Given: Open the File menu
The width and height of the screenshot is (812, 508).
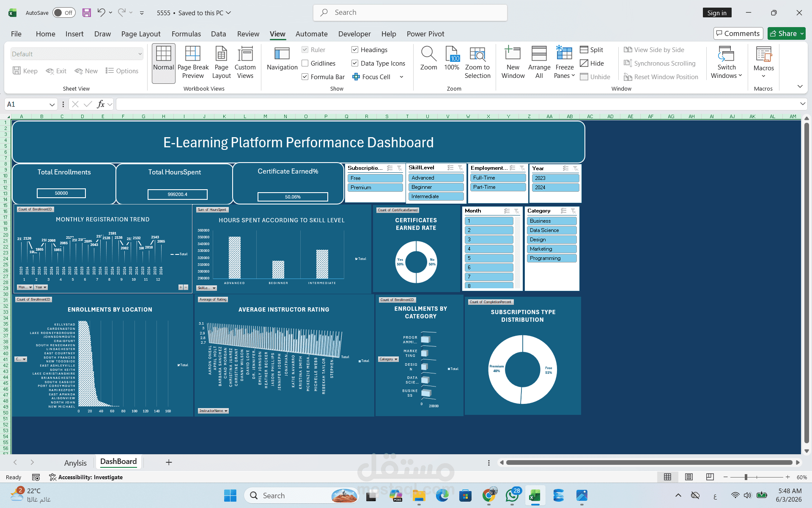Looking at the screenshot, I should pos(16,34).
